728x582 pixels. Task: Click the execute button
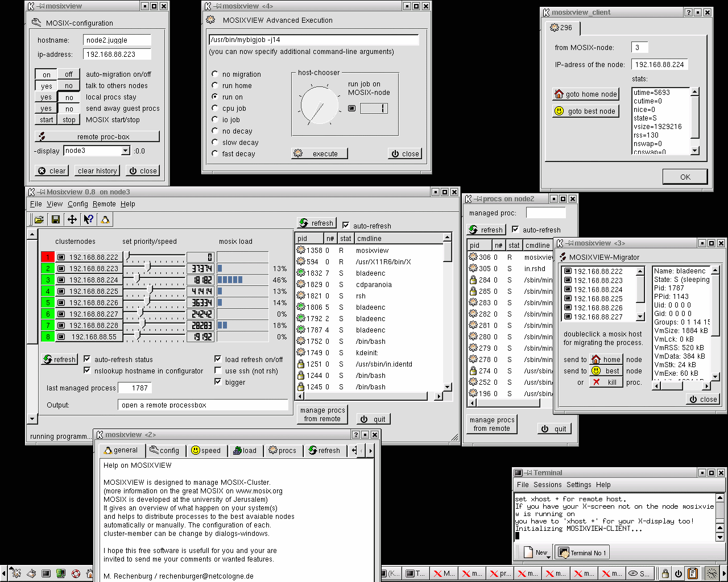pos(319,153)
